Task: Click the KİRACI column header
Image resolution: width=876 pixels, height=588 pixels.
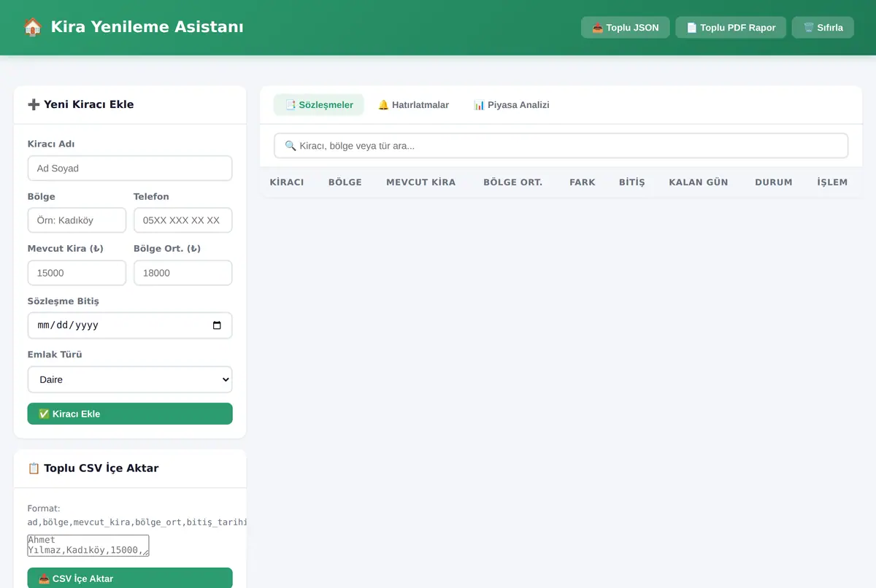Action: click(x=287, y=182)
